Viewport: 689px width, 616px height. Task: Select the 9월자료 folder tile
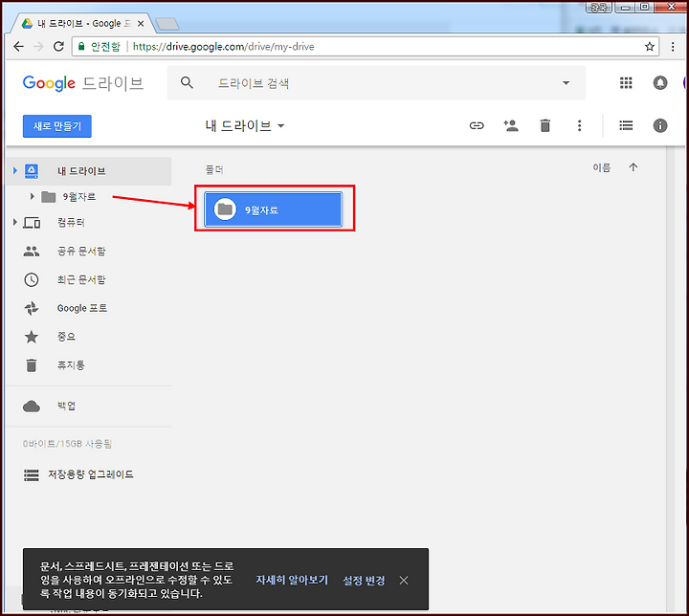click(273, 209)
